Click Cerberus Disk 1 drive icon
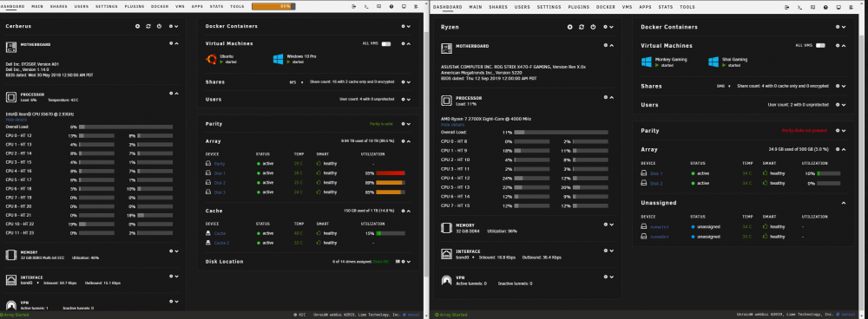Viewport: 868px width, 319px height. point(207,173)
